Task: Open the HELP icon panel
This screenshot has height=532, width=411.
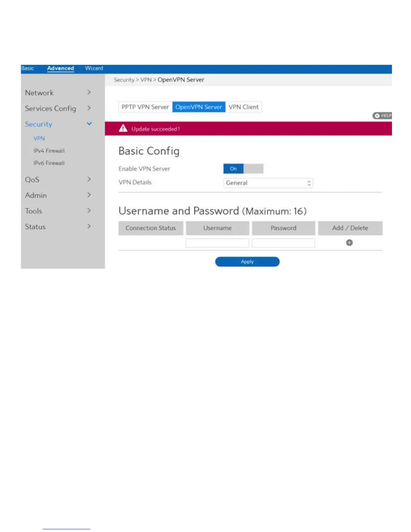Action: pos(382,116)
